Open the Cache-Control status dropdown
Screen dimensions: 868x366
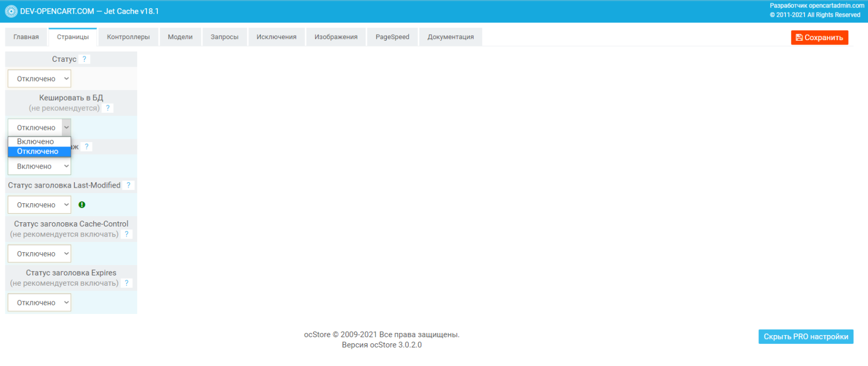coord(40,254)
